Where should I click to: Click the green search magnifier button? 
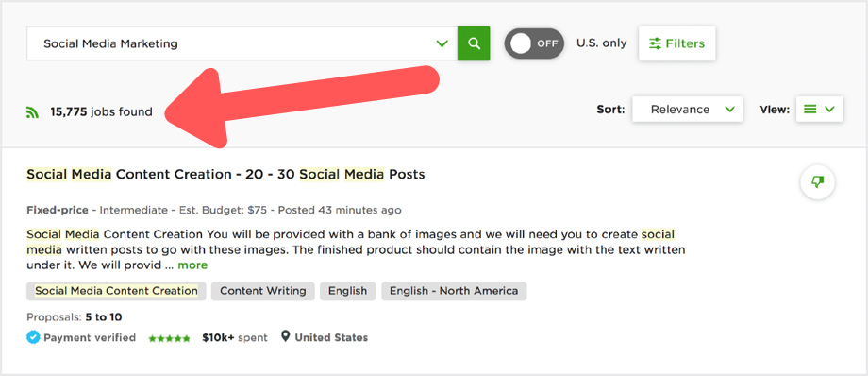click(474, 43)
